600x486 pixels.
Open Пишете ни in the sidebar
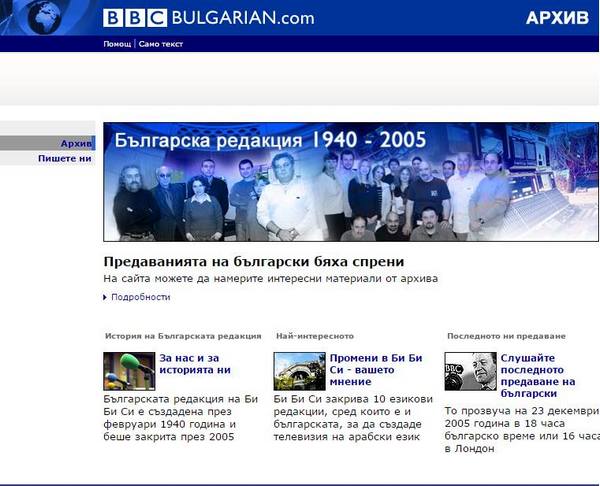[65, 158]
